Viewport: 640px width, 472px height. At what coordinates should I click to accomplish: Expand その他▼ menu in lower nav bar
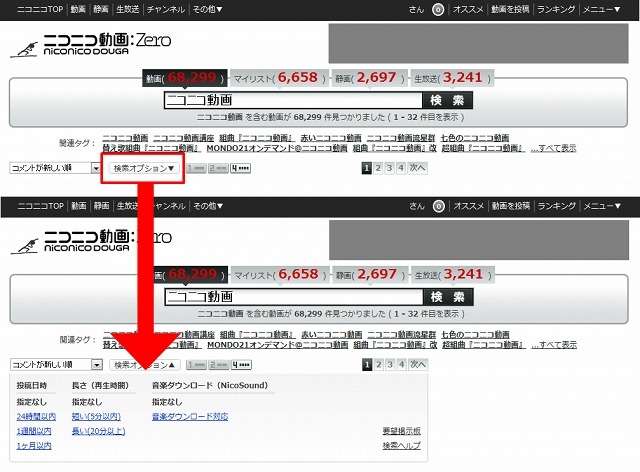tap(209, 206)
